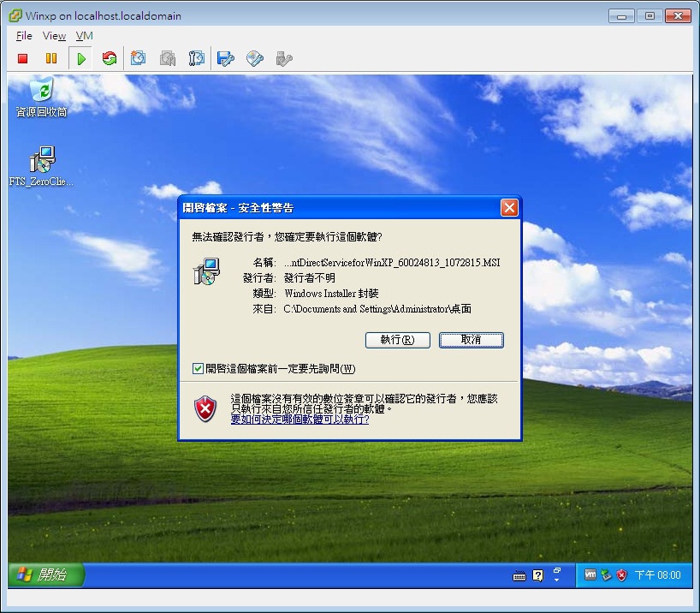Open the VM menu
Image resolution: width=700 pixels, height=613 pixels.
pyautogui.click(x=84, y=36)
